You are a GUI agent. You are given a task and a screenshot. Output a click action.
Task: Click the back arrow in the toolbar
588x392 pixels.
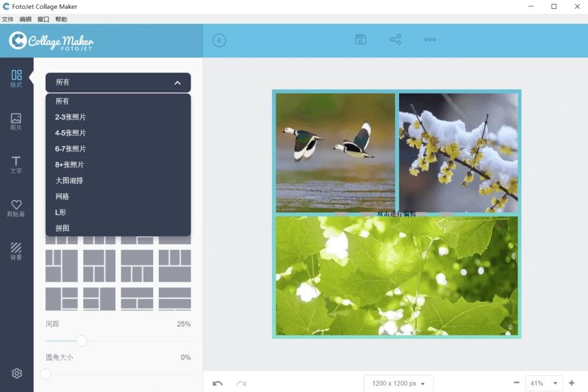pyautogui.click(x=219, y=40)
